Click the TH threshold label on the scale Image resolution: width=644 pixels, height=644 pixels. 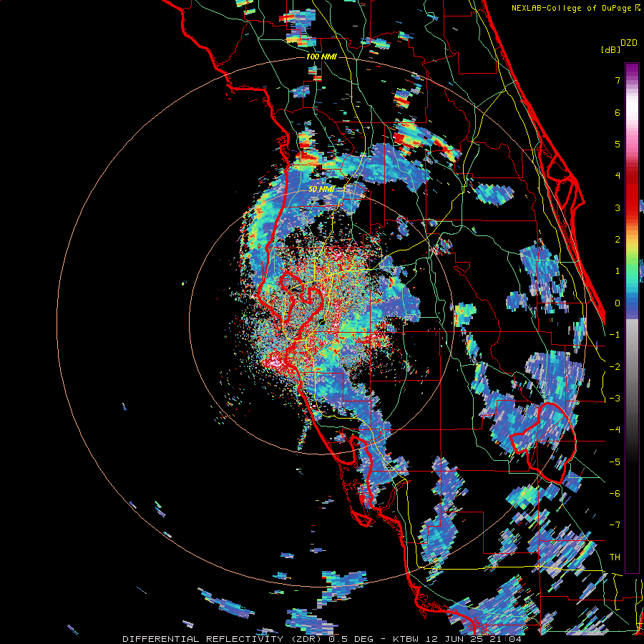click(615, 557)
